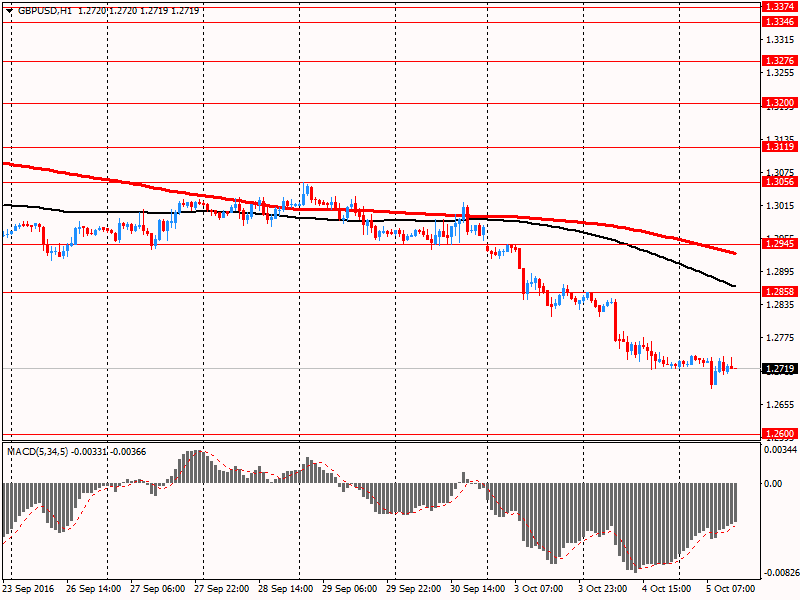
Task: Select the 1.2858 red price level label
Action: 779,291
